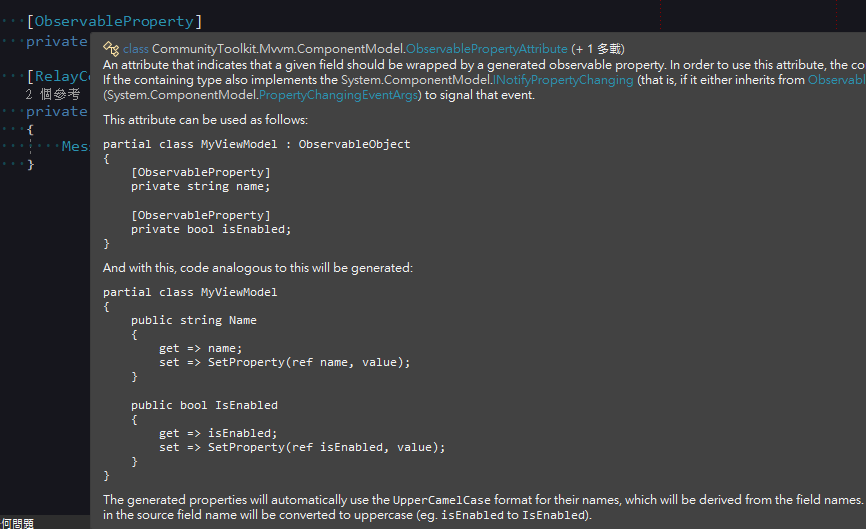Screen dimensions: 866x530
Task: Click the closing brace below the Mes line
Action: coord(30,165)
